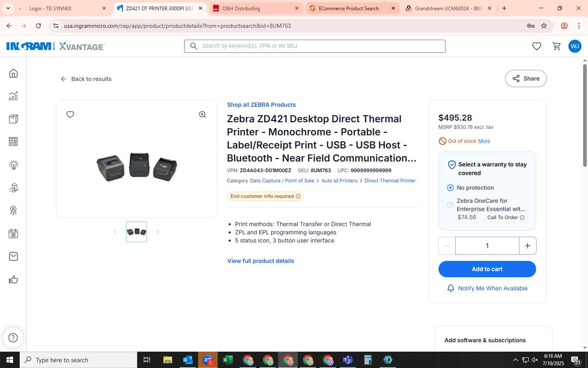Switch to Grandstream UCM6302A tab

coord(448,8)
